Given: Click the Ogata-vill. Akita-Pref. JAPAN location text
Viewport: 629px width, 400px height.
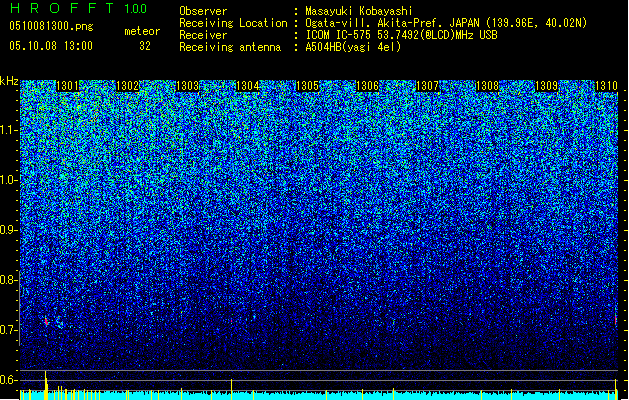Looking at the screenshot, I should point(446,23).
